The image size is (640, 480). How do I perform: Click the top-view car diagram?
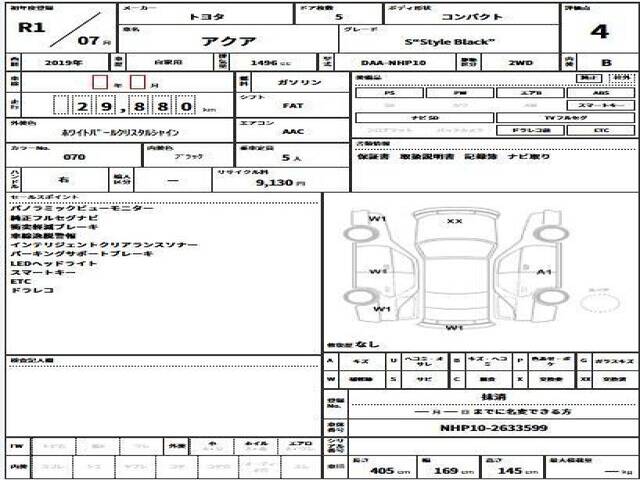pos(454,267)
